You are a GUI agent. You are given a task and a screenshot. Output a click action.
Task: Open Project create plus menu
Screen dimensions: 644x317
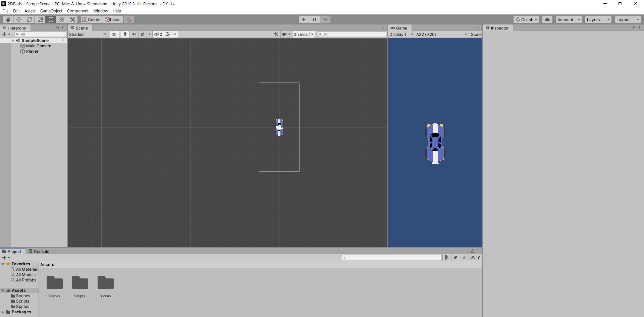pos(6,258)
